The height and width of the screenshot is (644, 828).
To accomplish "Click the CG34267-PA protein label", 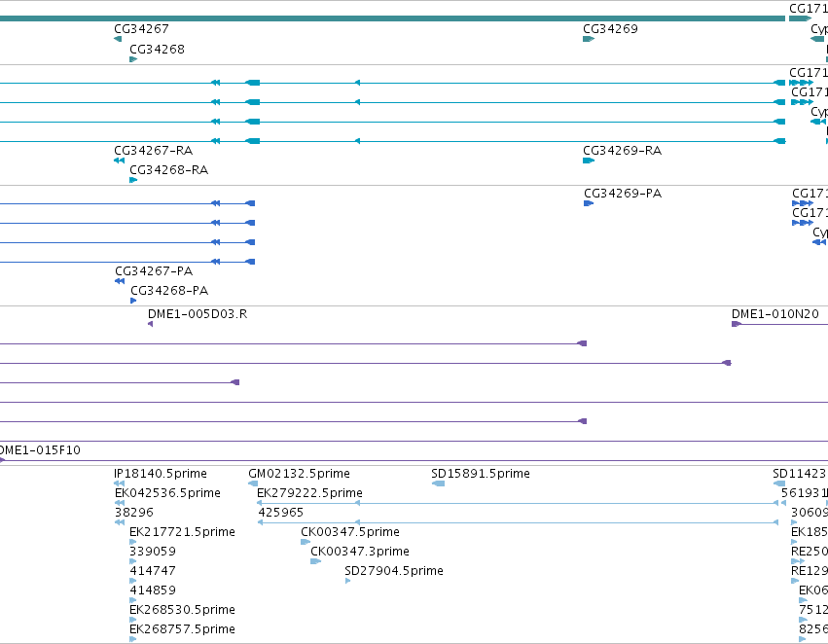I will [x=154, y=271].
